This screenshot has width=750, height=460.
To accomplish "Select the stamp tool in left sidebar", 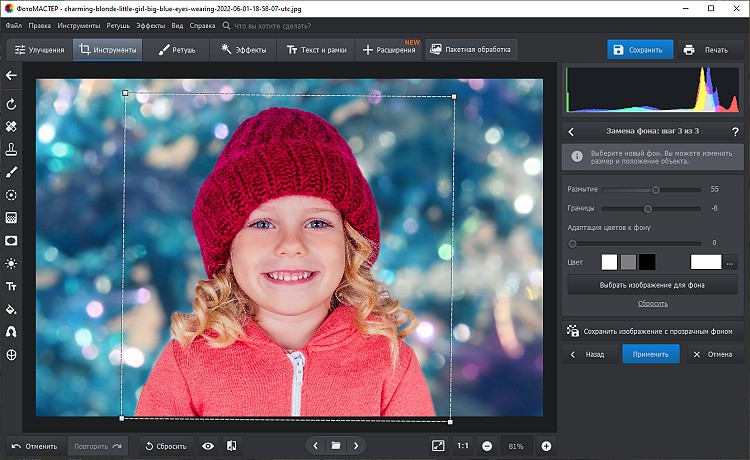I will pyautogui.click(x=11, y=149).
